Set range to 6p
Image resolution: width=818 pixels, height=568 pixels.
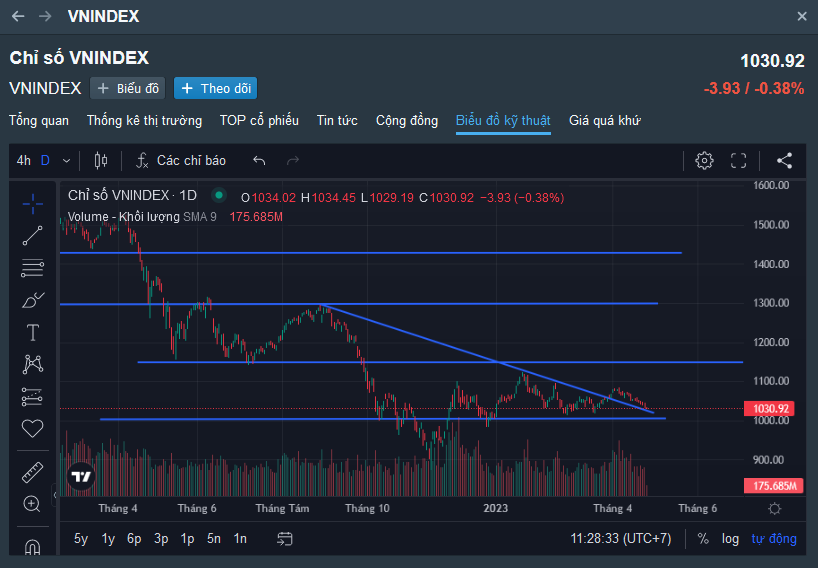pos(134,538)
